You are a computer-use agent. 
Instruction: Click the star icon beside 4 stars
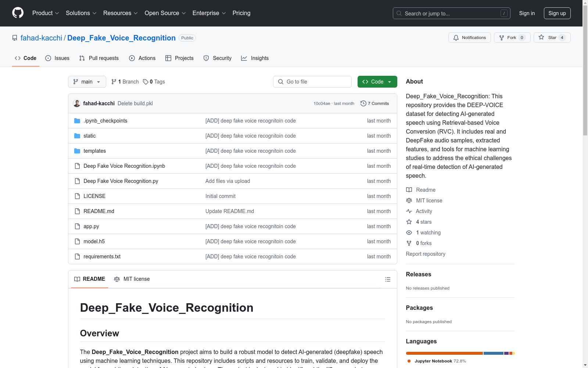pos(409,222)
